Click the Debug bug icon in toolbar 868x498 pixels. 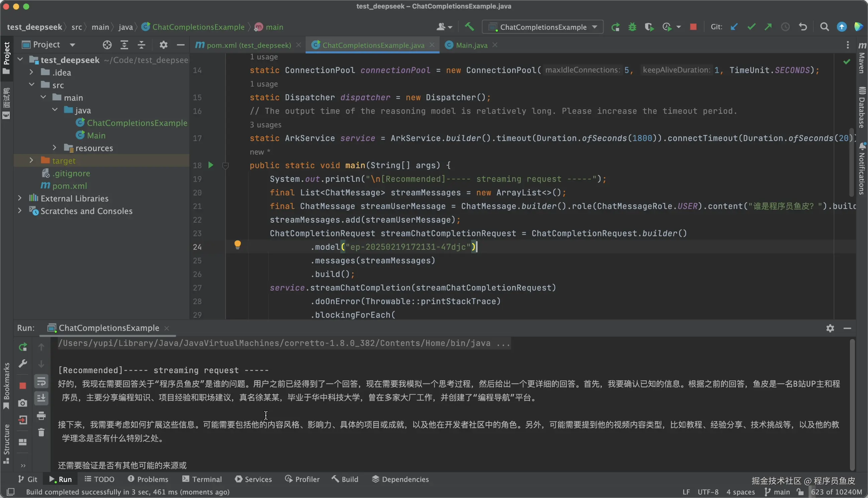pos(632,27)
